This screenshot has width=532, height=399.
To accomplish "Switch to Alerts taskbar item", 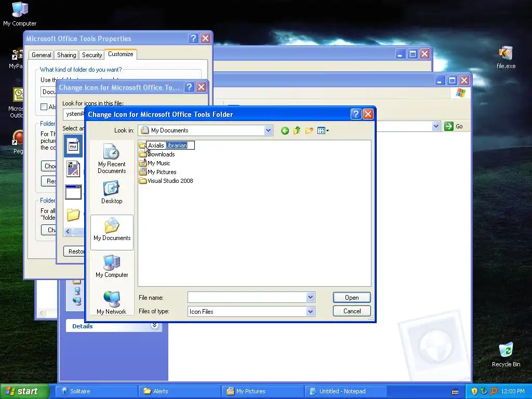I will pos(179,391).
